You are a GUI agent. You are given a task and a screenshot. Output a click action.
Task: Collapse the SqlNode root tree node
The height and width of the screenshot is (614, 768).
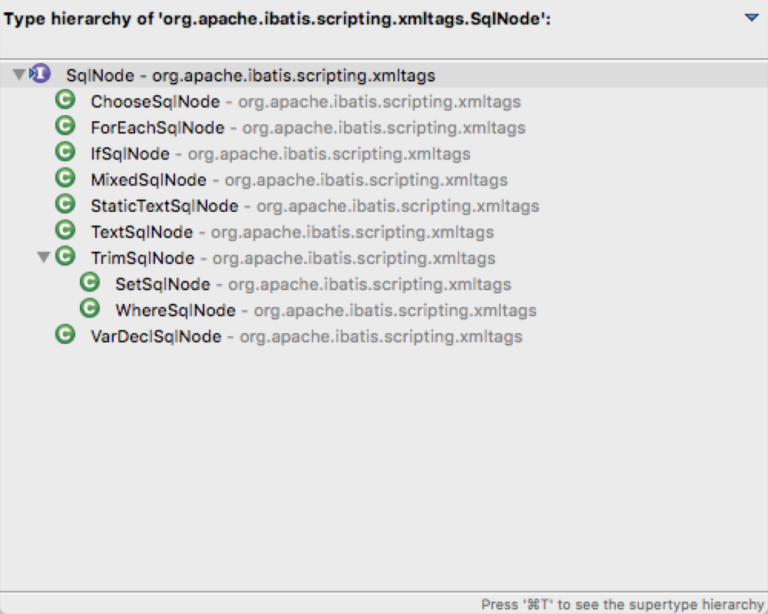(x=19, y=75)
